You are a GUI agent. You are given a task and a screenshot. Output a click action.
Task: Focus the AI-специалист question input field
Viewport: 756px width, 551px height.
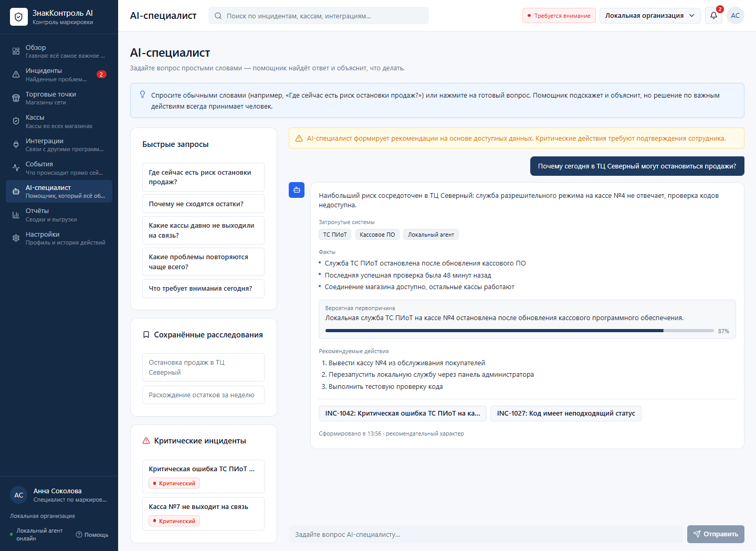click(486, 534)
